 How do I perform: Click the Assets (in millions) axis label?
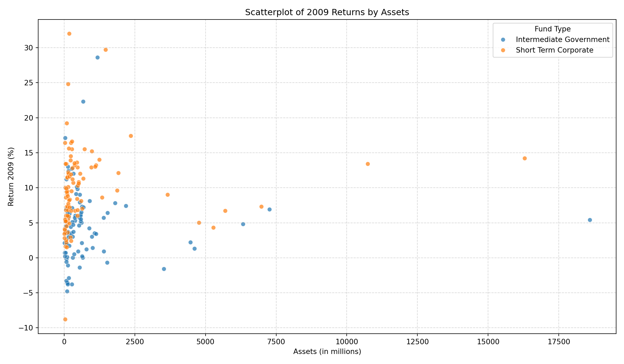click(327, 352)
